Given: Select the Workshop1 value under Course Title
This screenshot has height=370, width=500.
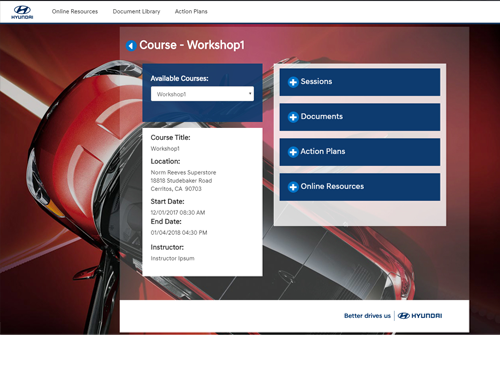Looking at the screenshot, I should coord(165,149).
